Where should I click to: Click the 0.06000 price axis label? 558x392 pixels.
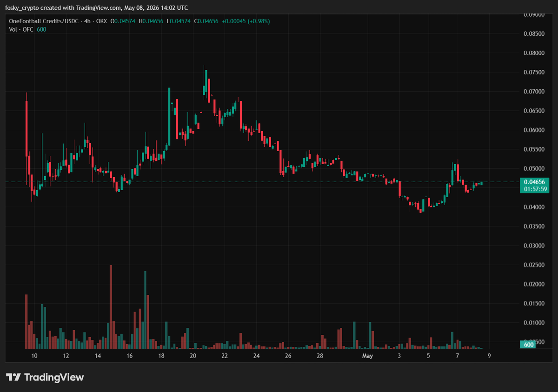[534, 130]
